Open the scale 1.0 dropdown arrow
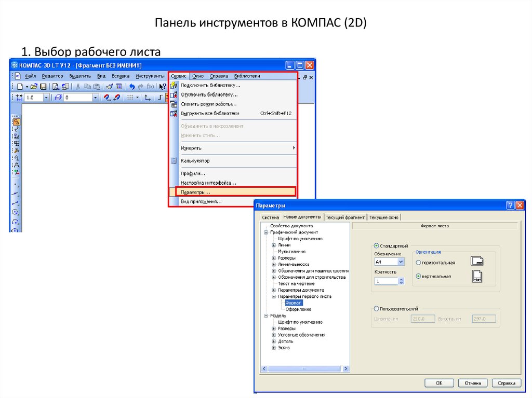The height and width of the screenshot is (398, 532). click(x=46, y=98)
